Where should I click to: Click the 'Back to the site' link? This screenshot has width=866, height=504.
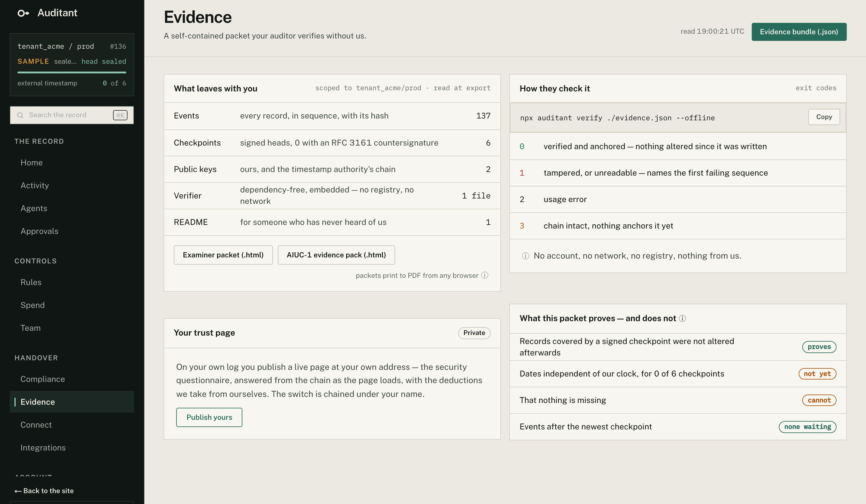coord(44,491)
